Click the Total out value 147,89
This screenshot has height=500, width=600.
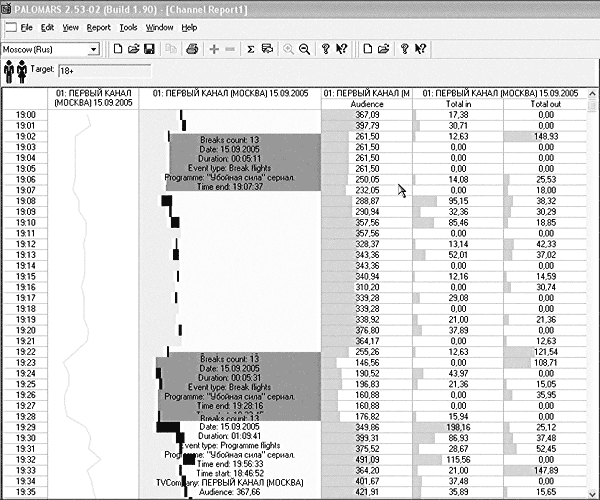coord(546,470)
